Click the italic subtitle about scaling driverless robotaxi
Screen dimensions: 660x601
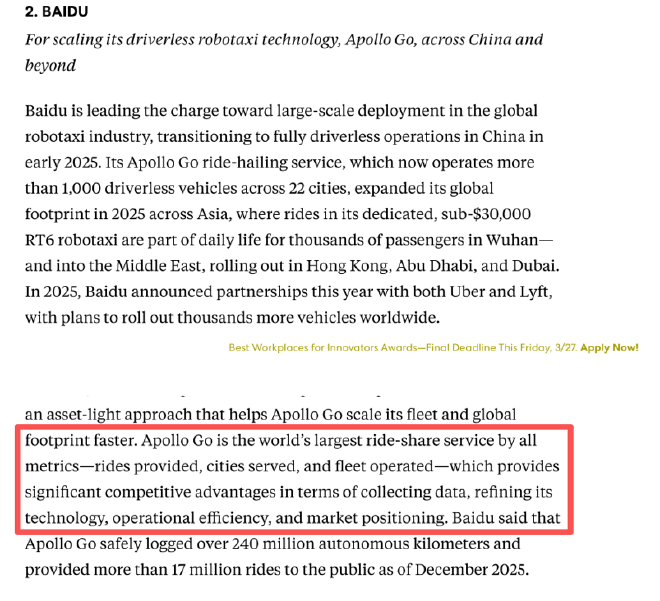284,53
